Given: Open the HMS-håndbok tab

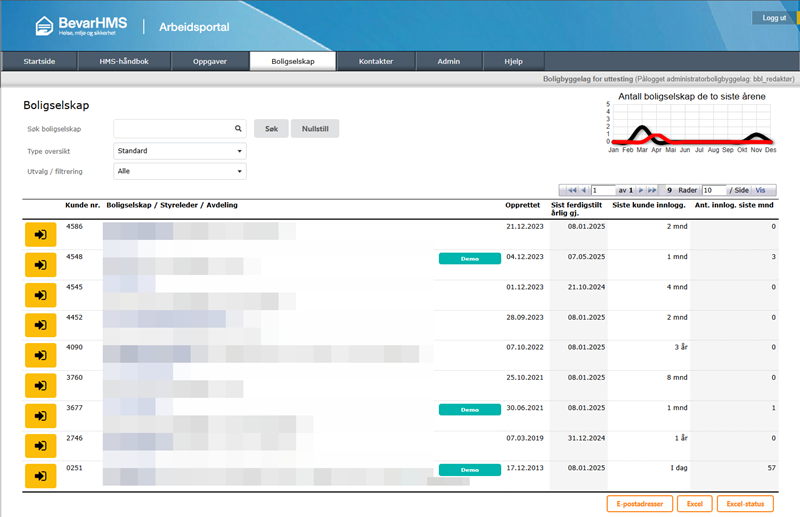Looking at the screenshot, I should pyautogui.click(x=124, y=61).
